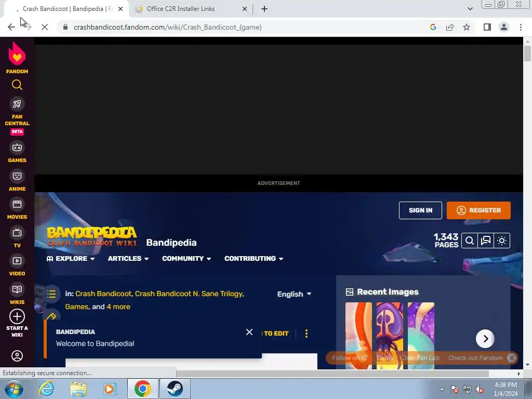Click the pencil edit icon by sidebar
The image size is (532, 399).
tap(51, 317)
